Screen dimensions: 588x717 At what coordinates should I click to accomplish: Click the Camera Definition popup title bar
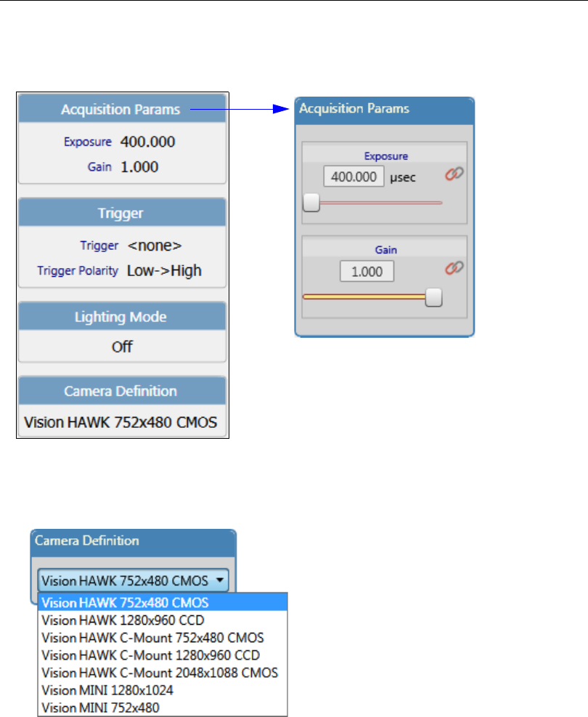point(133,543)
